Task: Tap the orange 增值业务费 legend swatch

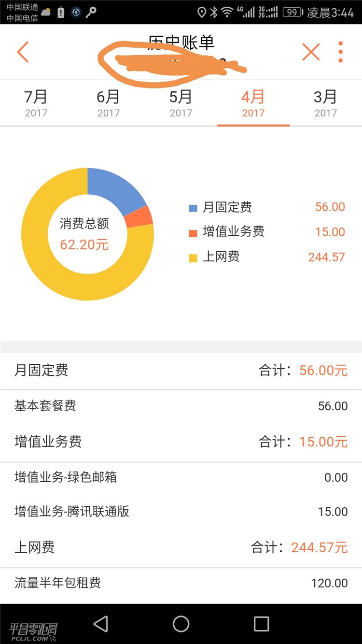Action: 193,233
